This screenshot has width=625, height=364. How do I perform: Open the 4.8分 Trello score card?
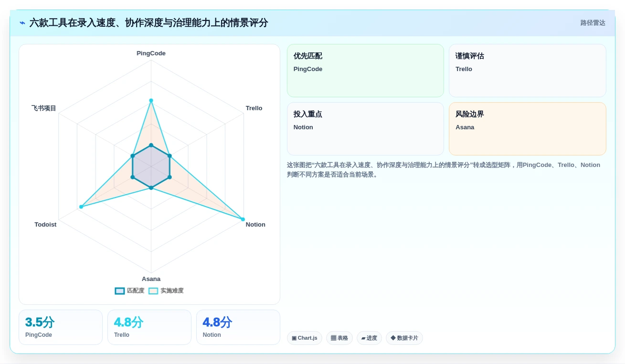point(149,327)
